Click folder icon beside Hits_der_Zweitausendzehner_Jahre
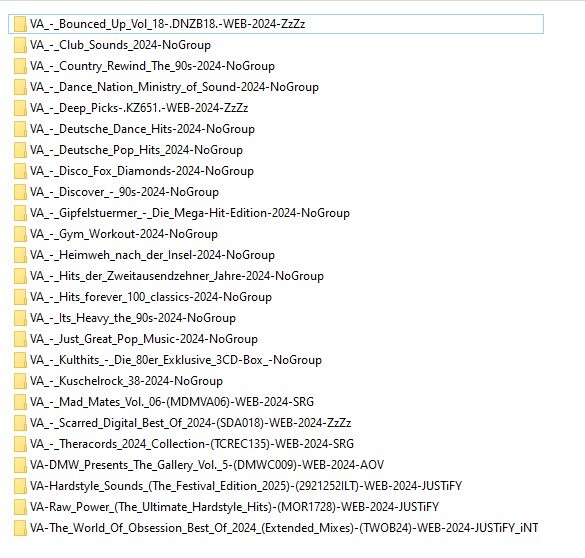 click(x=20, y=276)
